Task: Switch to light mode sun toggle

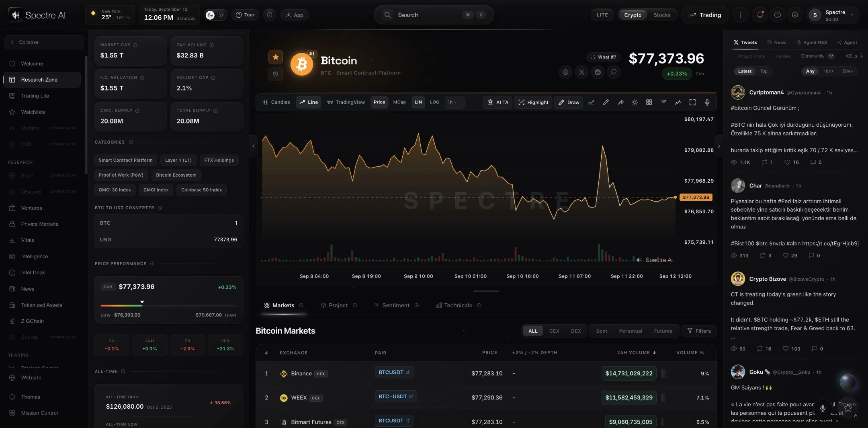Action: click(x=221, y=15)
